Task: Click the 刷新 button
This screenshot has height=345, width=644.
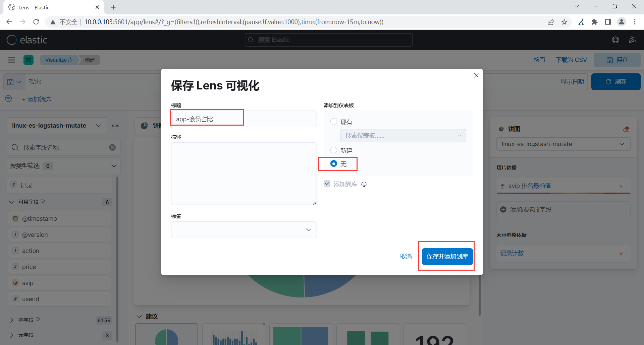Action: [x=616, y=82]
